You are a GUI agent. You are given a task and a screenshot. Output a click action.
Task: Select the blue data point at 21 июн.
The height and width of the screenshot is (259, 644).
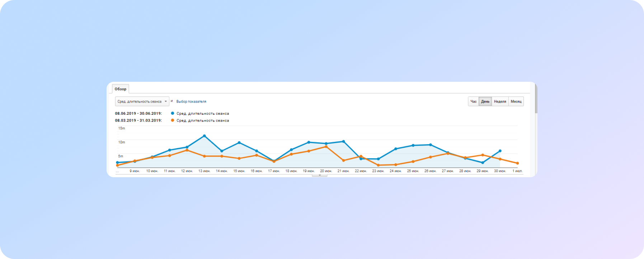[344, 141]
